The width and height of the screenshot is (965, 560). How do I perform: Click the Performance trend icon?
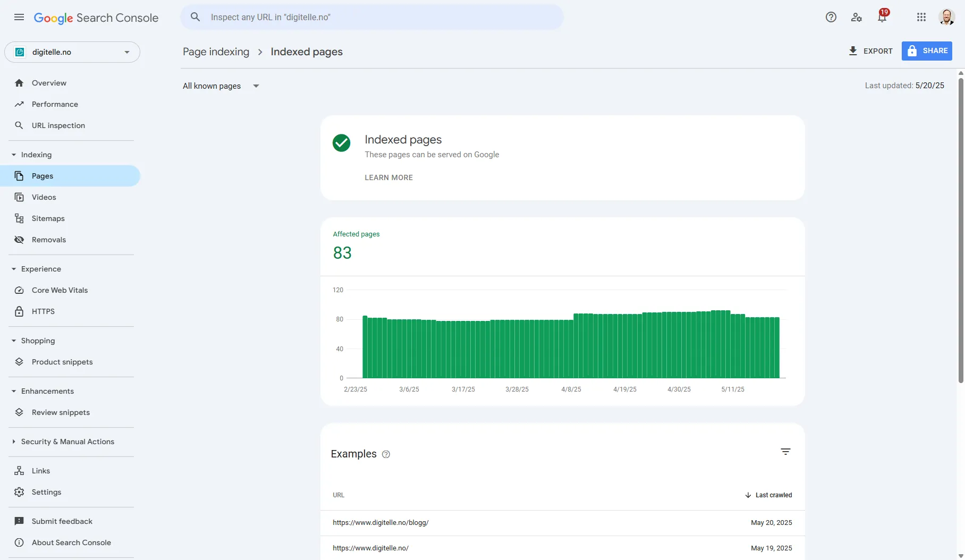[19, 104]
